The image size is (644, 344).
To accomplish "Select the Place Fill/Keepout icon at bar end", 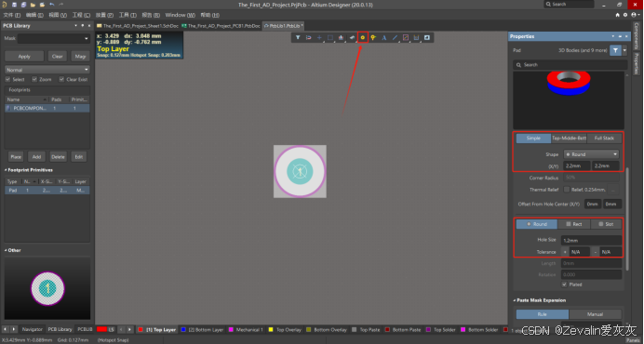I will [x=427, y=37].
